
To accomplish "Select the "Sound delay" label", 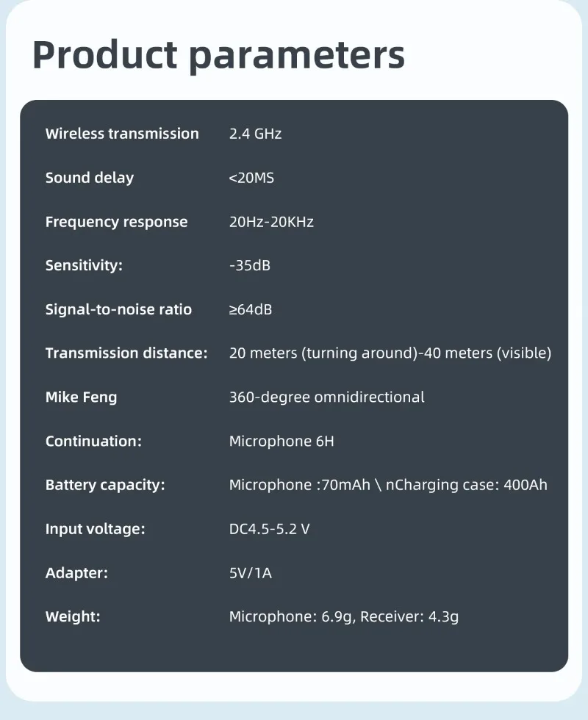I will pyautogui.click(x=90, y=178).
